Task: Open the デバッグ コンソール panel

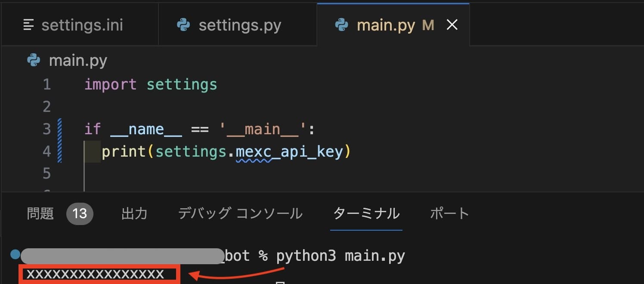Action: (x=240, y=213)
